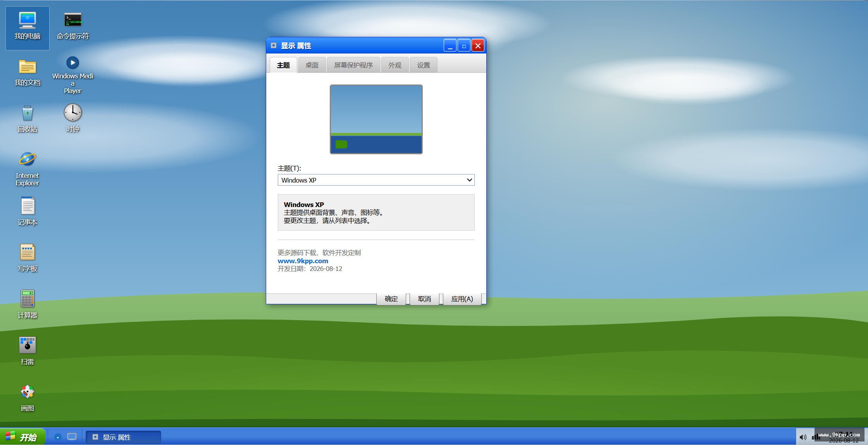This screenshot has height=445, width=868.
Task: Minimize the 显示 属性 window
Action: pos(450,46)
